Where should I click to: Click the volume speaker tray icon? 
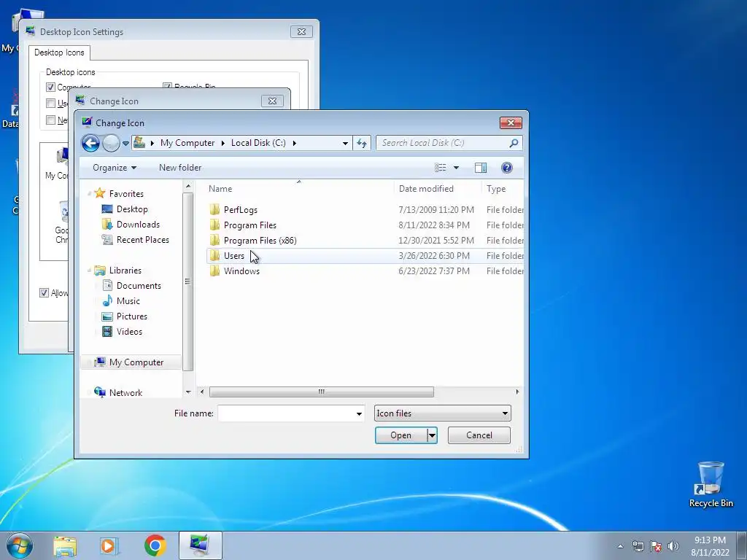tap(673, 546)
